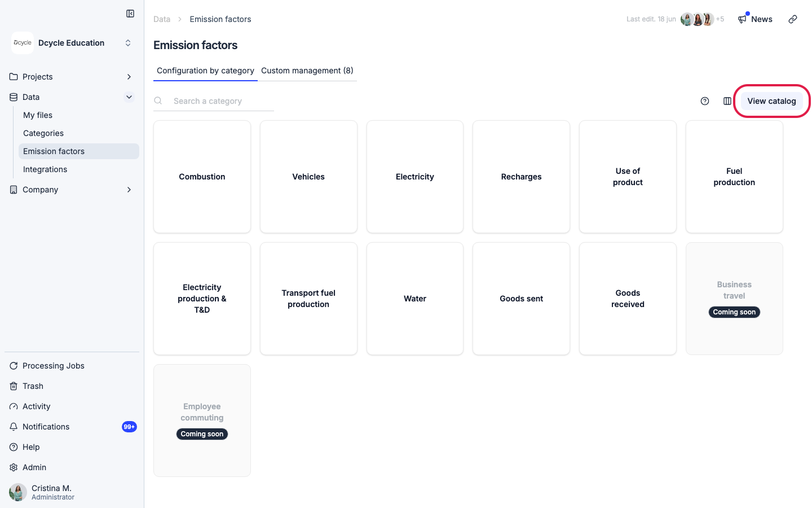
Task: Collapse the Data section chevron
Action: pyautogui.click(x=129, y=97)
